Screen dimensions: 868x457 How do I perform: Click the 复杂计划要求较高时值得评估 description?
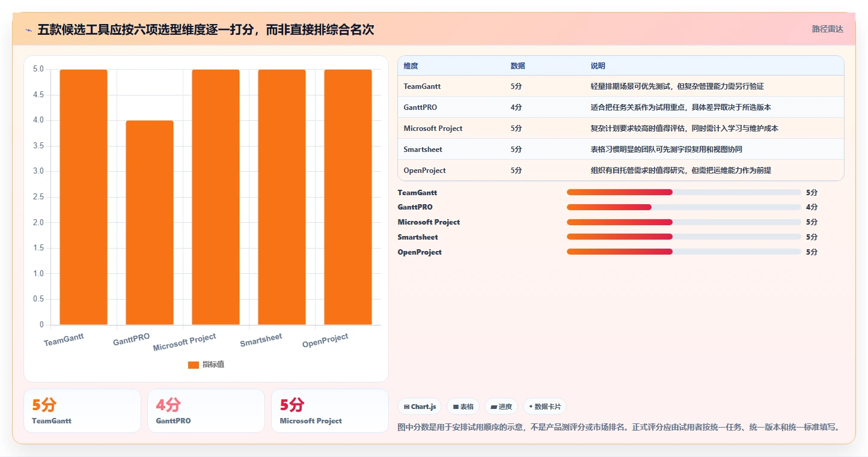pyautogui.click(x=685, y=129)
